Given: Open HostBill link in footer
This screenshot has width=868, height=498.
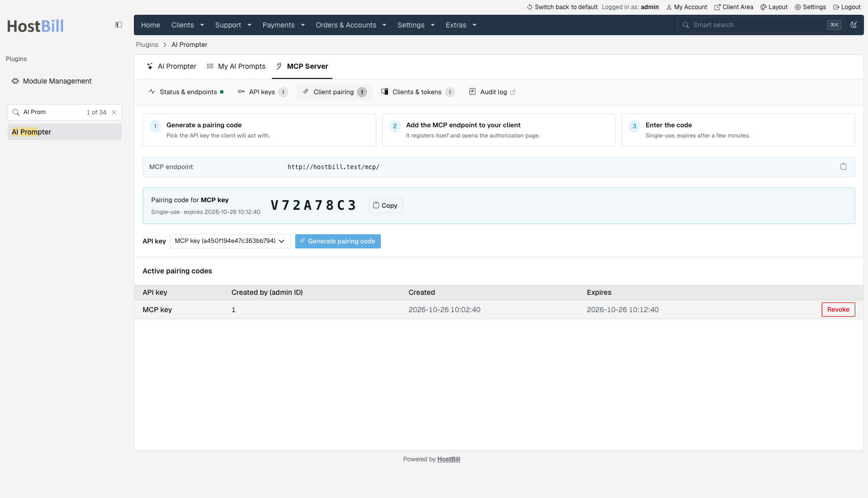Looking at the screenshot, I should coord(449,459).
